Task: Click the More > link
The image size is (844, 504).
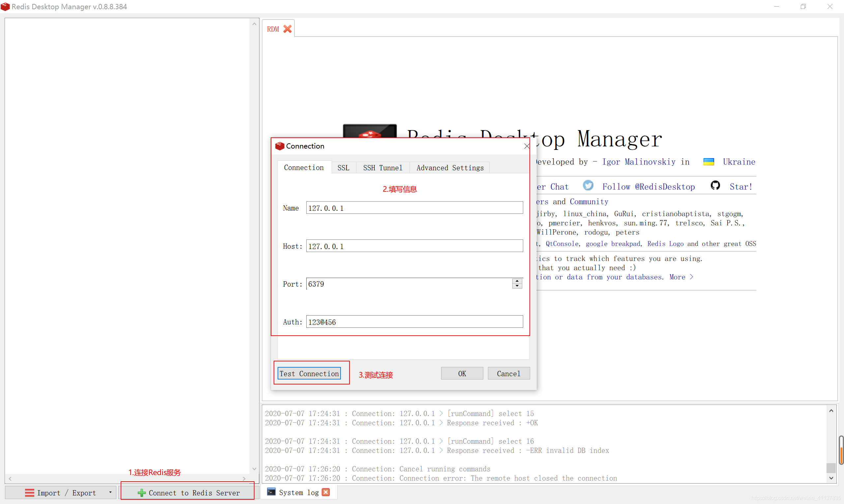Action: pyautogui.click(x=681, y=277)
